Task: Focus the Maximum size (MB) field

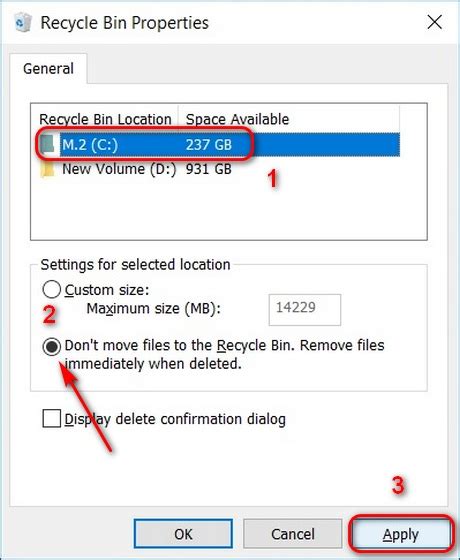Action: [x=305, y=309]
